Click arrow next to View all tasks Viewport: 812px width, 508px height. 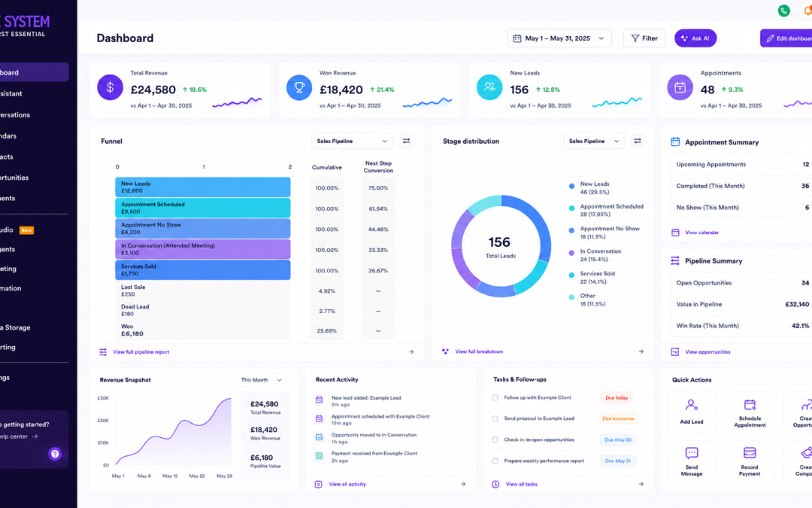641,484
